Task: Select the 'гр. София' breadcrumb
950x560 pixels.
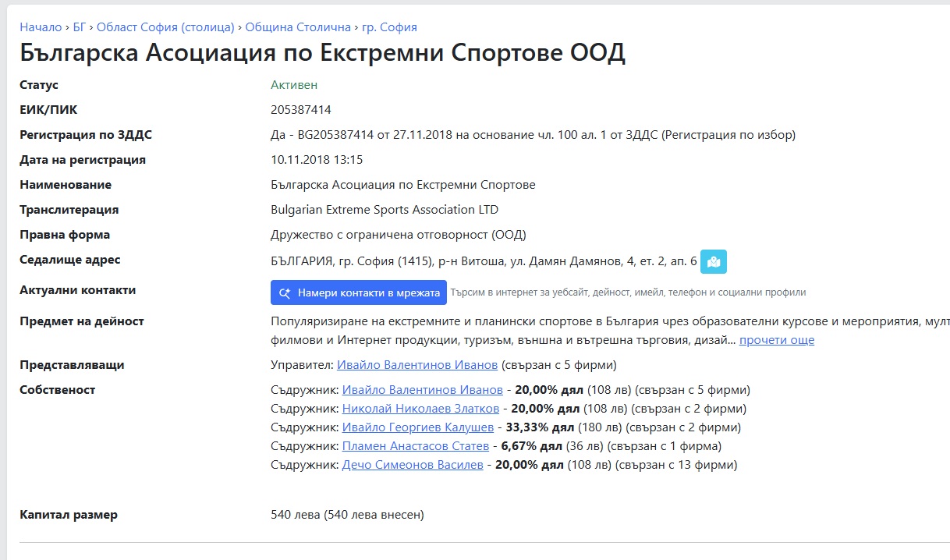Action: click(x=390, y=27)
